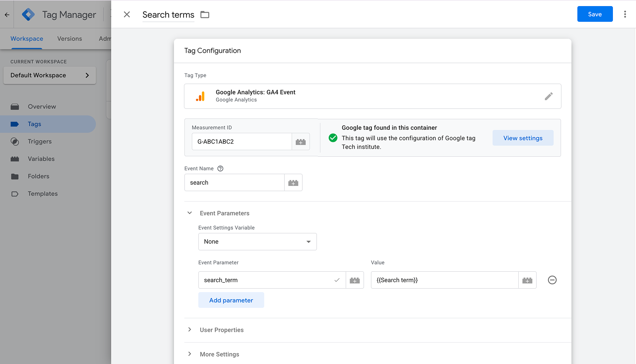This screenshot has height=364, width=636.
Task: Click the back arrow next to Tag Manager
Action: pos(7,14)
